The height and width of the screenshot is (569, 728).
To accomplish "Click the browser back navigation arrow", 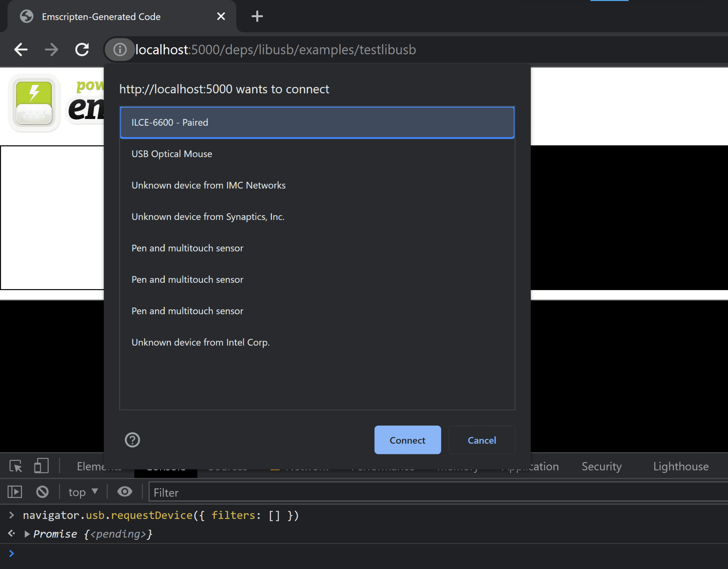I will pos(21,49).
